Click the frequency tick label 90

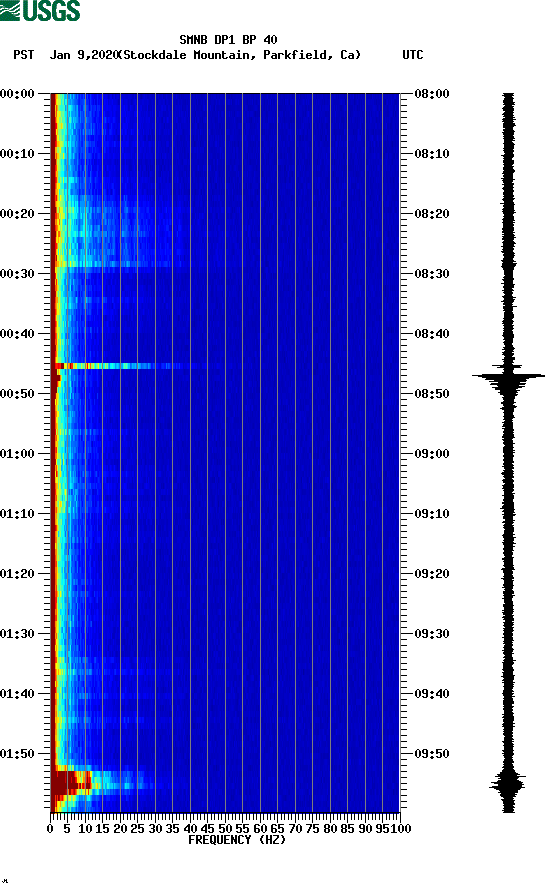tap(365, 829)
